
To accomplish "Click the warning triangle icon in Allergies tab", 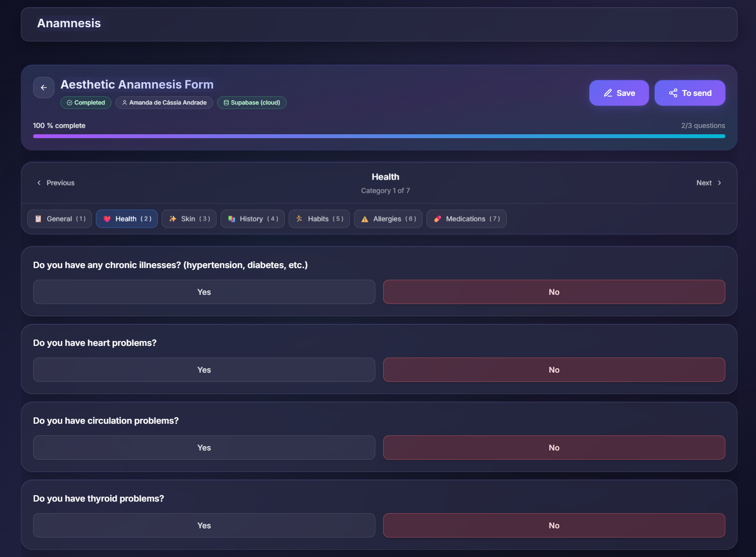I will [365, 219].
